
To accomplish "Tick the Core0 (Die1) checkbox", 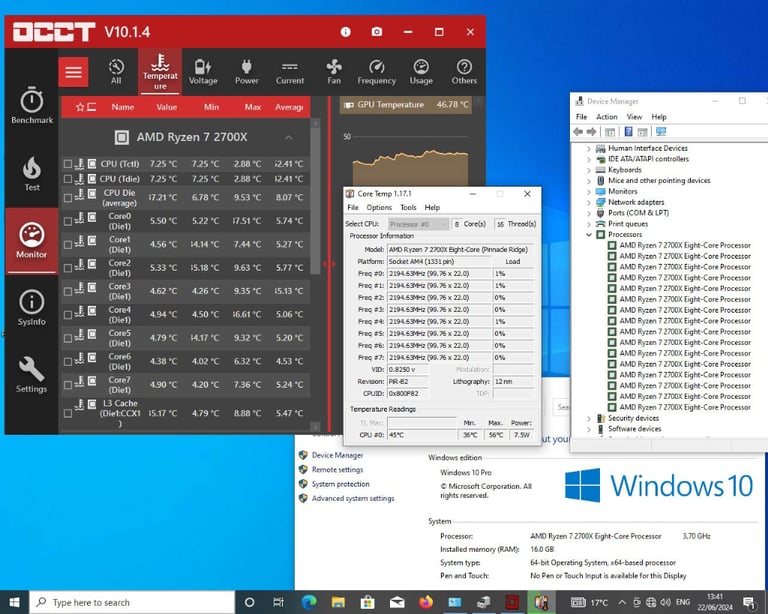I will pos(68,221).
